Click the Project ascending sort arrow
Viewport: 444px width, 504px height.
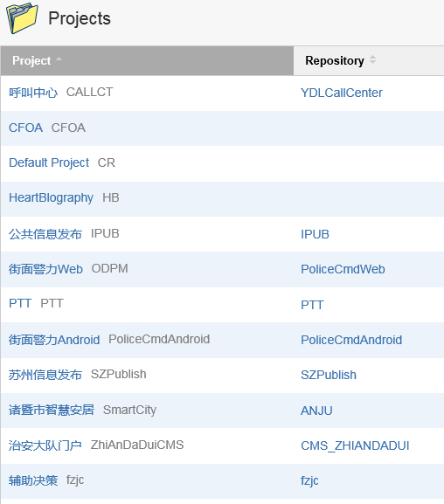click(59, 59)
